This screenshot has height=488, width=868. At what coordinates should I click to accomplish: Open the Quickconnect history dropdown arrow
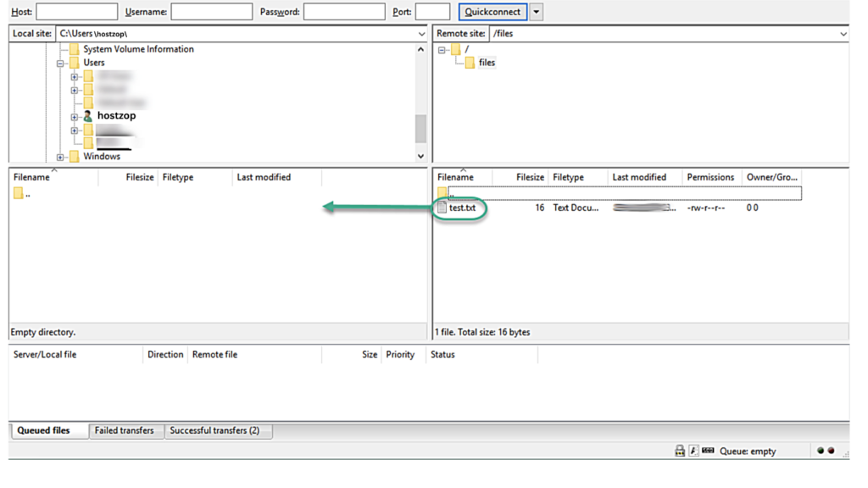(x=537, y=12)
